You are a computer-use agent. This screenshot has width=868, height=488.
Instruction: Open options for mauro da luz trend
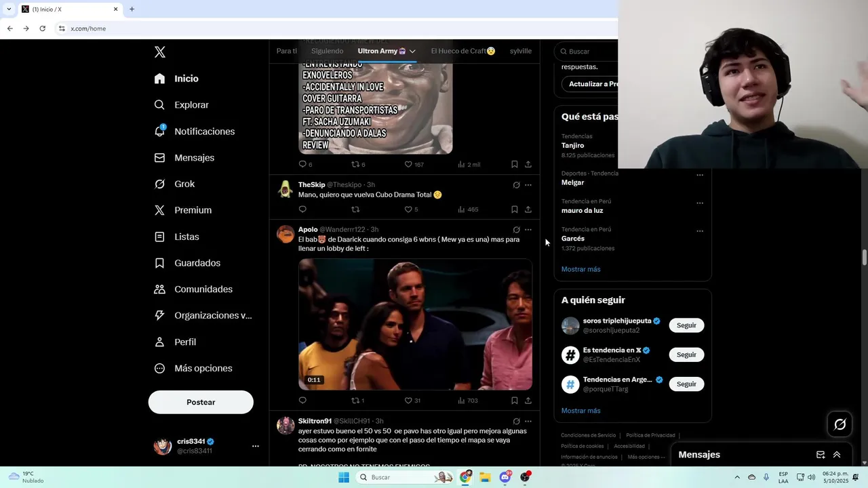(x=700, y=203)
